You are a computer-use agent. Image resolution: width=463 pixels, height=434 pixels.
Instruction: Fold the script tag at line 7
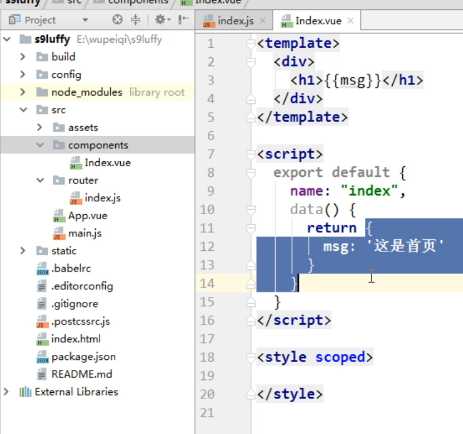click(x=251, y=154)
